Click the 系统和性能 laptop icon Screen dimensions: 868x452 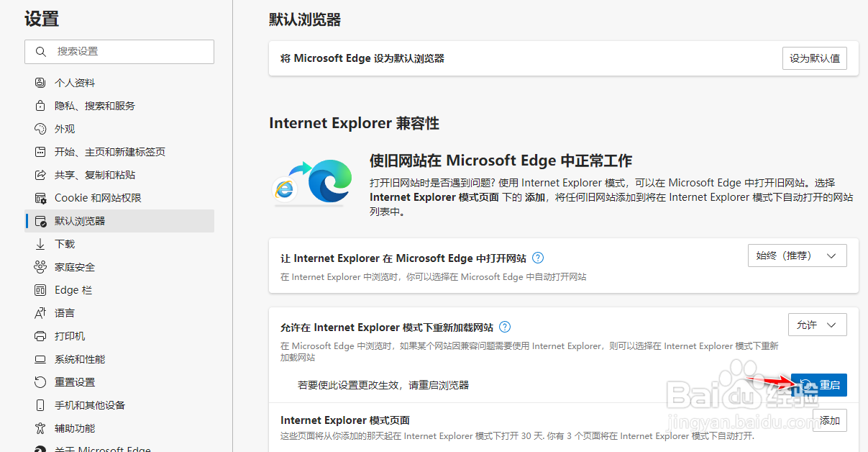pos(40,359)
